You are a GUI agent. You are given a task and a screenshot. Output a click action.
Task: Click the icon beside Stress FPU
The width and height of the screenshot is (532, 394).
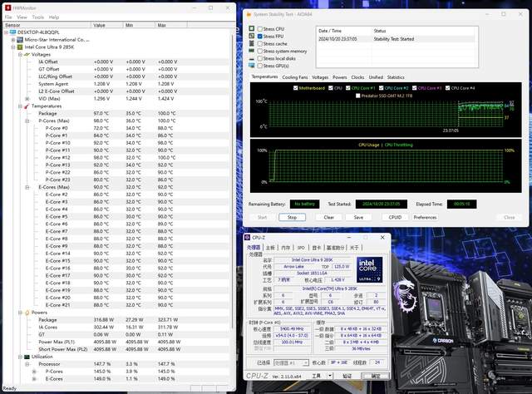pos(251,36)
